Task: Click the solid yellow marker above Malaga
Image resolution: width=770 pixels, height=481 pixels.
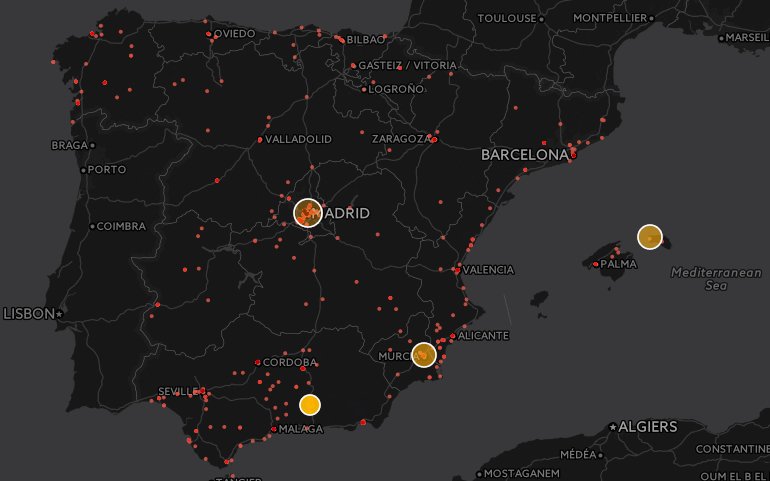Action: pos(310,405)
